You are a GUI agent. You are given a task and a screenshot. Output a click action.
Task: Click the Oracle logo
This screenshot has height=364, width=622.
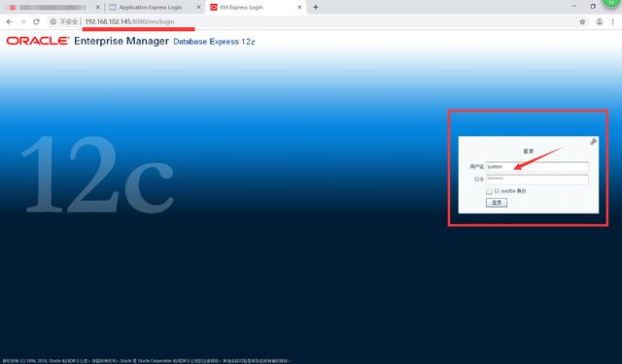[38, 41]
